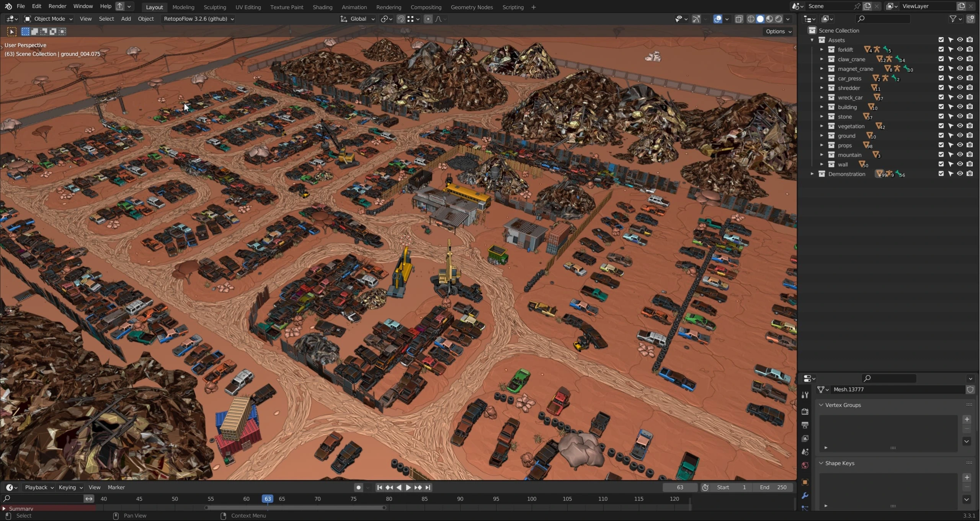
Task: Expand the Demonstration collection
Action: [x=812, y=174]
